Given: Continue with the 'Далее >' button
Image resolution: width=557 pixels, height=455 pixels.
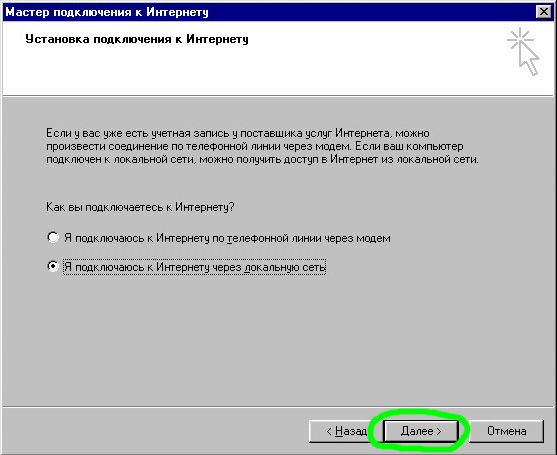Looking at the screenshot, I should point(421,431).
